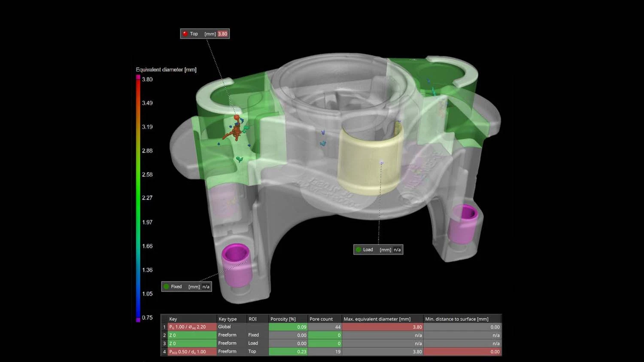This screenshot has height=362, width=644.
Task: Select the pore count 19 cell
Action: click(x=325, y=352)
